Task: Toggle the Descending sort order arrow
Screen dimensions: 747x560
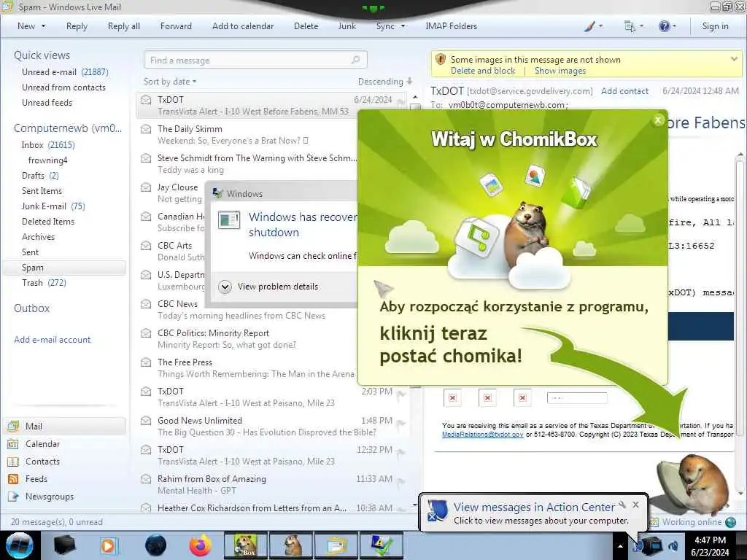Action: 410,82
